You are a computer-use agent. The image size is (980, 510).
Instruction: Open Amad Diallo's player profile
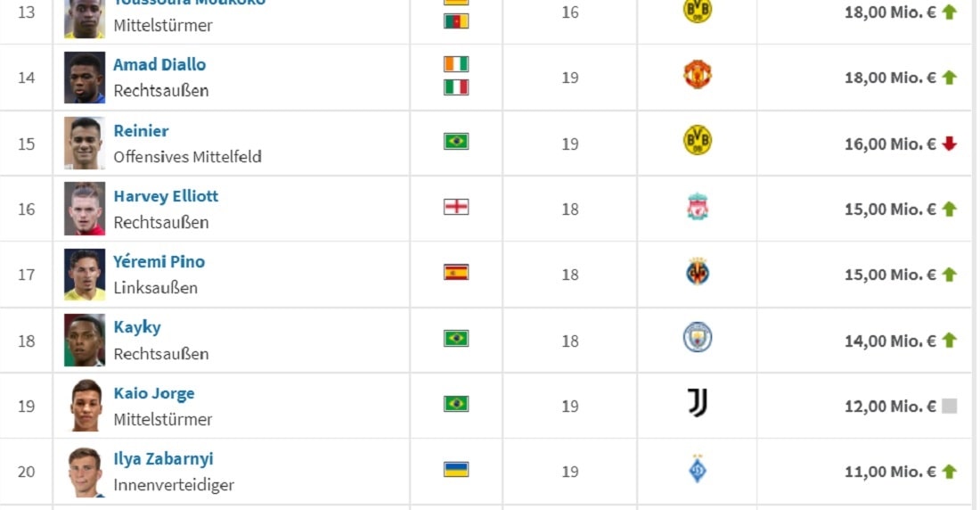tap(159, 65)
